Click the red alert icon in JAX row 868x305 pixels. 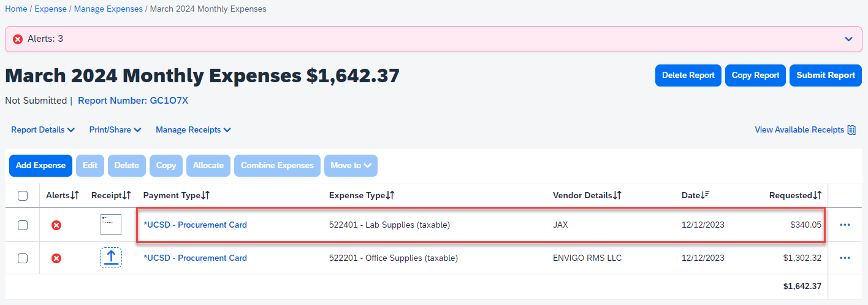click(x=56, y=225)
